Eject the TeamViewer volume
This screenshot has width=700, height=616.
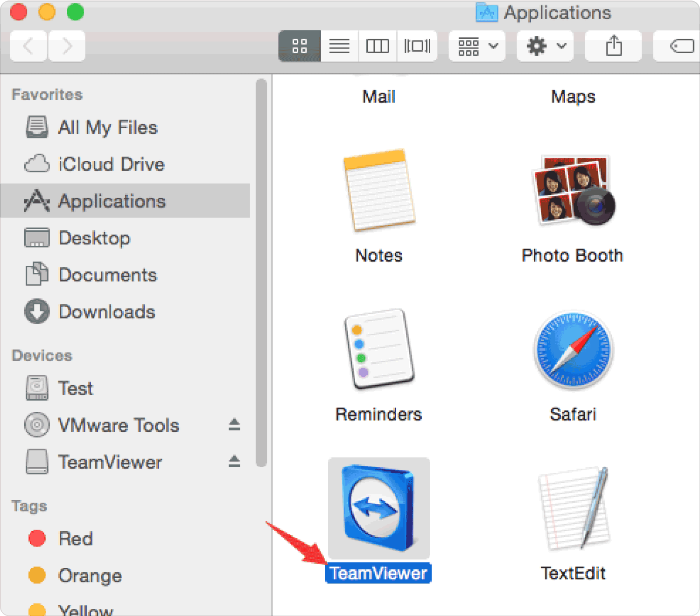(234, 462)
